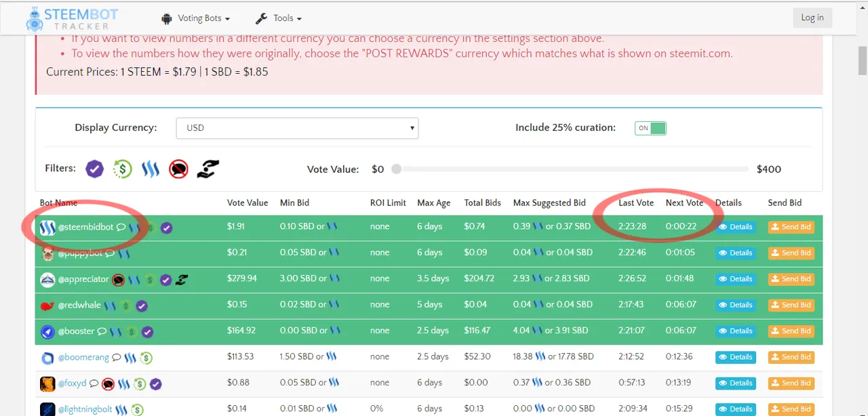Click the Steem Bot Tracker robot logo
Viewport: 868px width, 416px height.
(x=35, y=19)
